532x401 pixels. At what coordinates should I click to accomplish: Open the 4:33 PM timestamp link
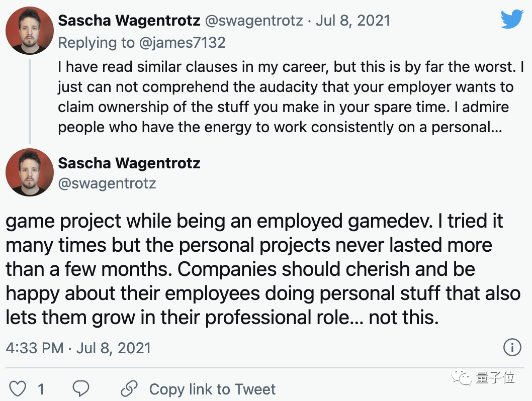pyautogui.click(x=78, y=348)
